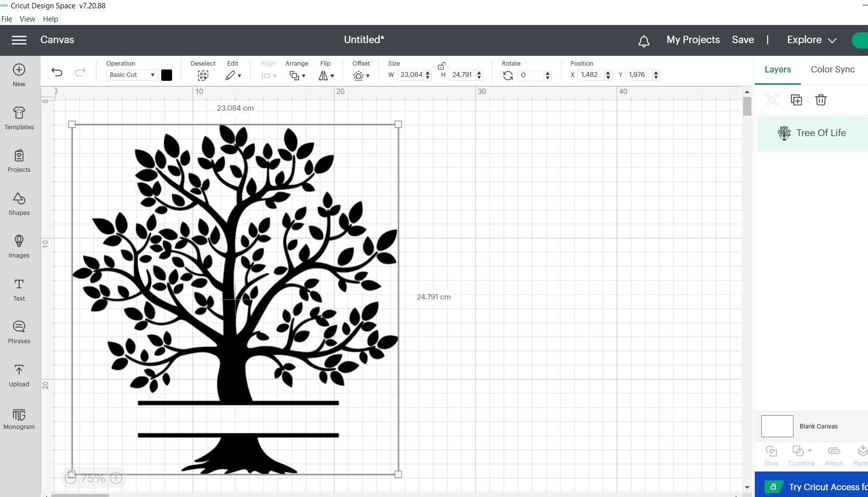Click the Flip tool
Viewport: 868px width, 497px height.
pos(324,75)
